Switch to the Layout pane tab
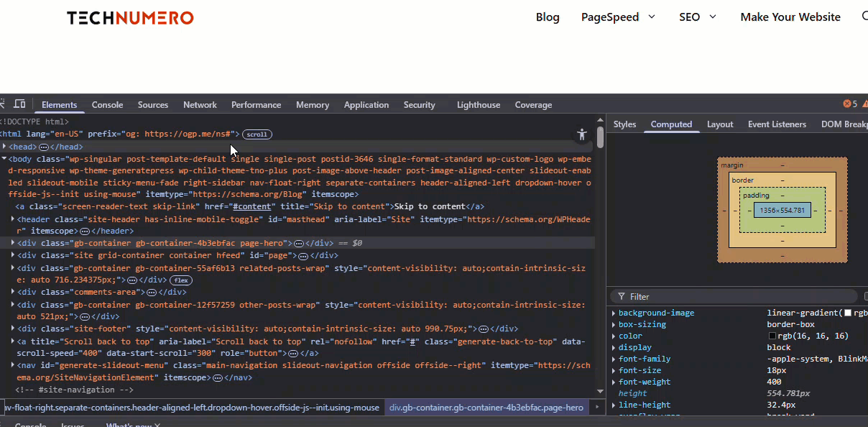 pyautogui.click(x=720, y=124)
